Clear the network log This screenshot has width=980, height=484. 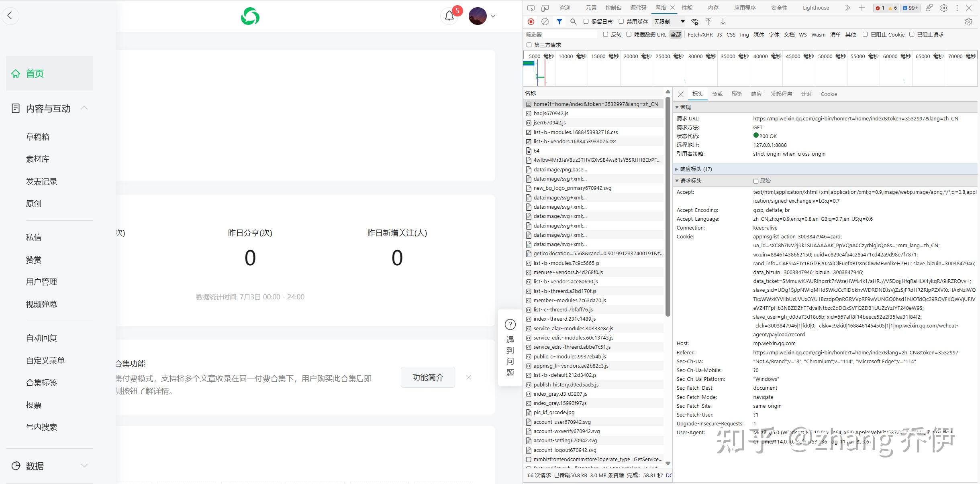tap(545, 22)
